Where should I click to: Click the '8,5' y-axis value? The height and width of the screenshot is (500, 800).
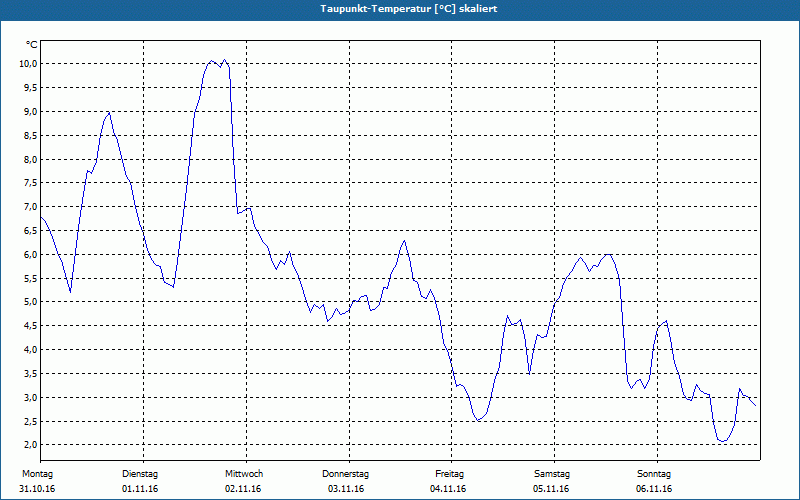(x=30, y=135)
